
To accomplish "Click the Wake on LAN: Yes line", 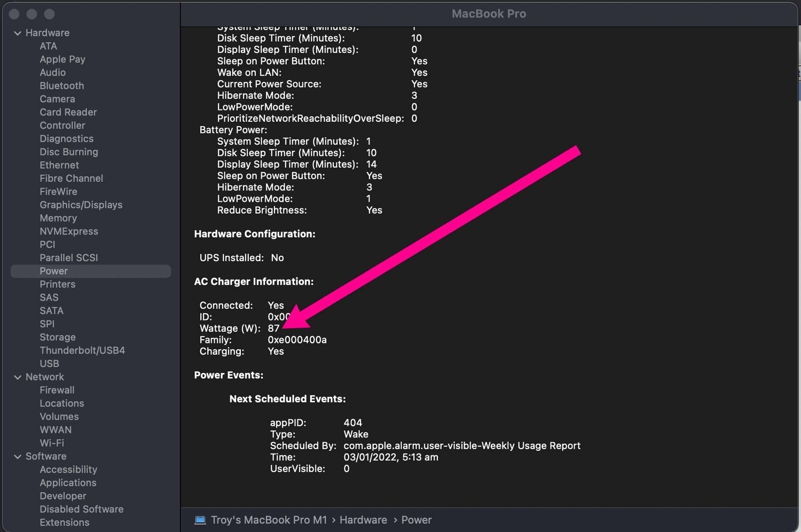I will (x=322, y=73).
